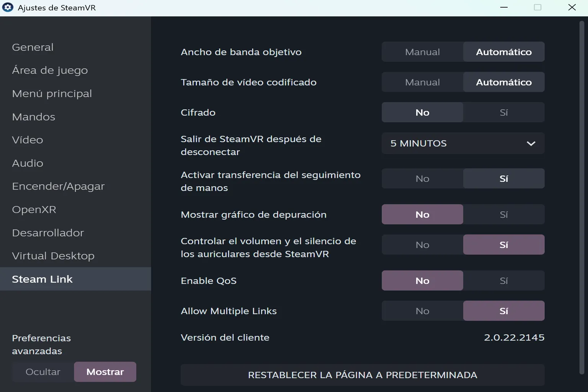Screen dimensions: 588x392
Task: Open the Audio settings section
Action: point(75,163)
